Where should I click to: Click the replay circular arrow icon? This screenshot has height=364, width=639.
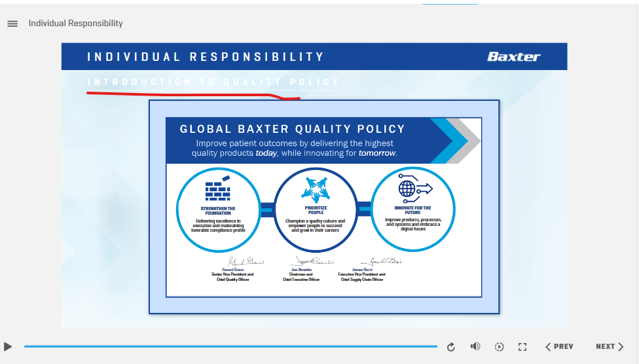tap(450, 347)
